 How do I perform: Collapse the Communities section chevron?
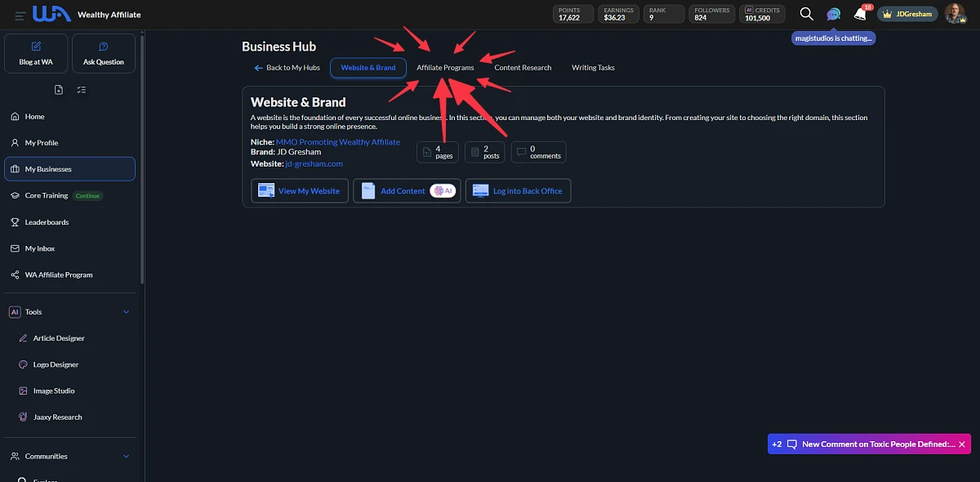(x=126, y=456)
